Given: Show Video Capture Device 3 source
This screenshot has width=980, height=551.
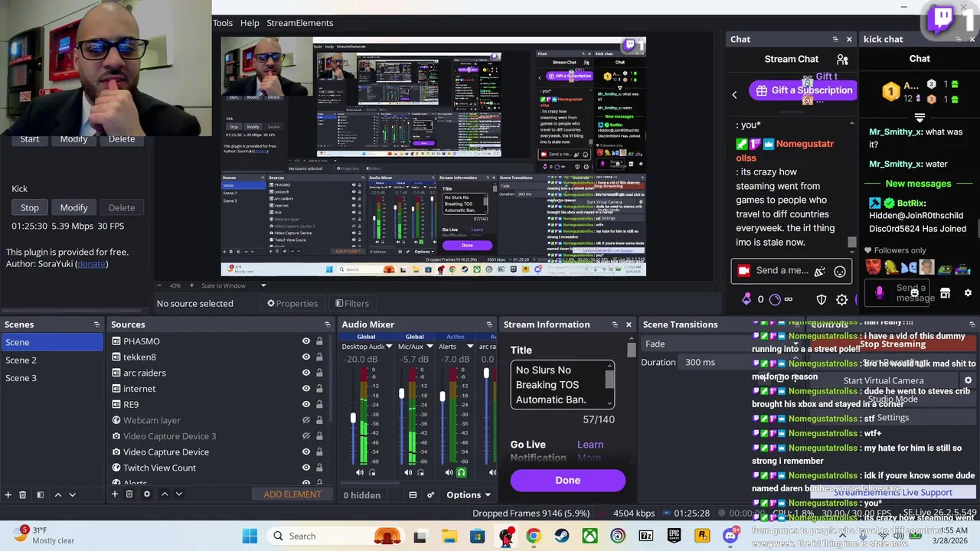Looking at the screenshot, I should [x=306, y=436].
